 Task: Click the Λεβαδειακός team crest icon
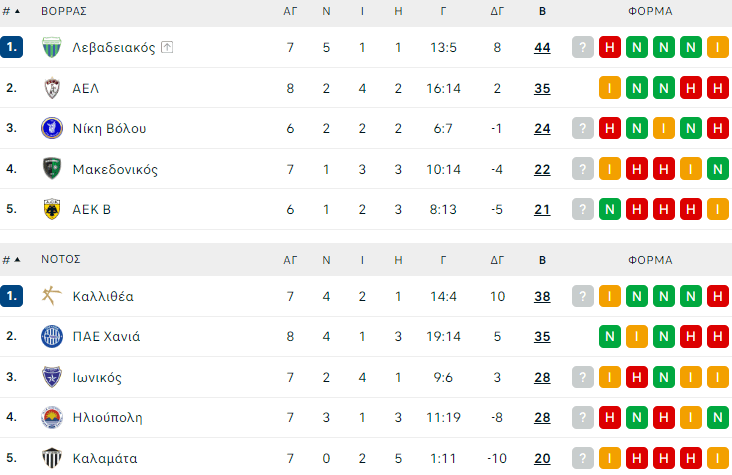(x=52, y=48)
